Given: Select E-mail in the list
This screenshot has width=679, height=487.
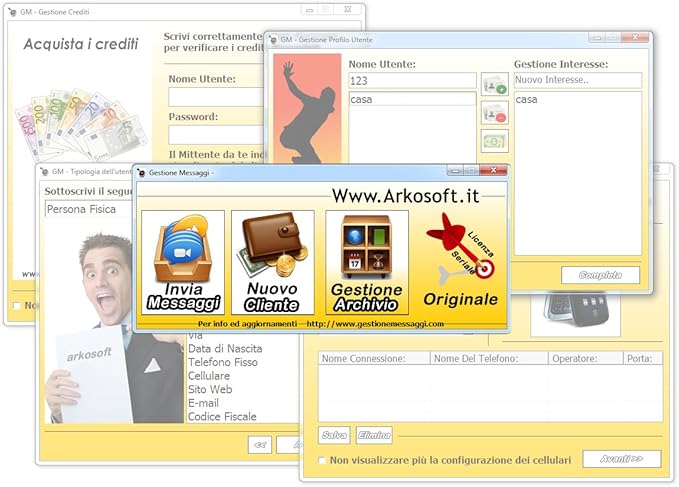Looking at the screenshot, I should click(x=204, y=403).
